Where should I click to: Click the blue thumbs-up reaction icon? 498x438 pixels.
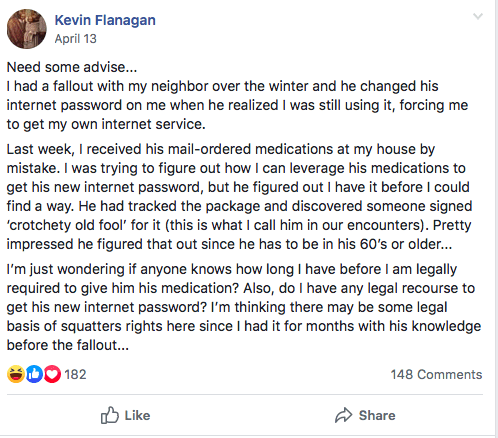(x=34, y=374)
